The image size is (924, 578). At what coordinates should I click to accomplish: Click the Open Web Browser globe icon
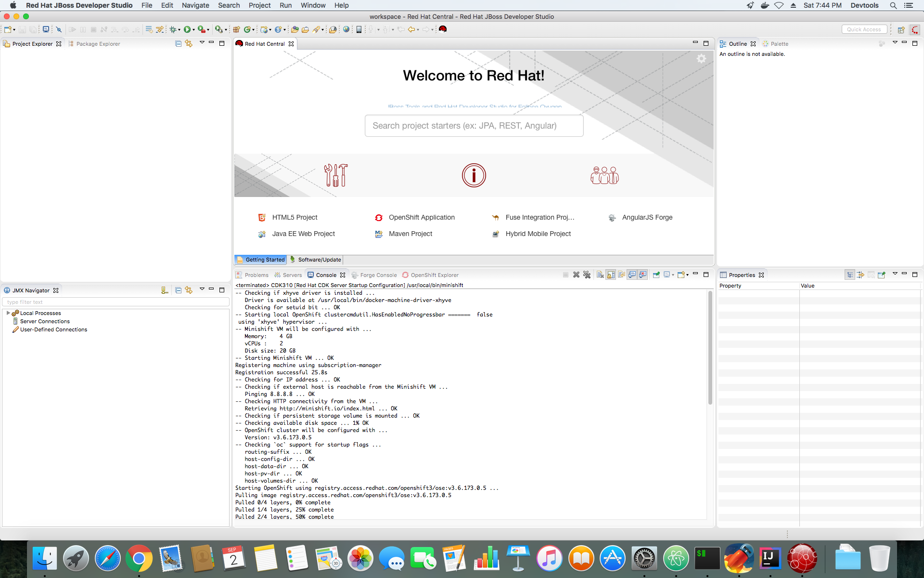(346, 29)
